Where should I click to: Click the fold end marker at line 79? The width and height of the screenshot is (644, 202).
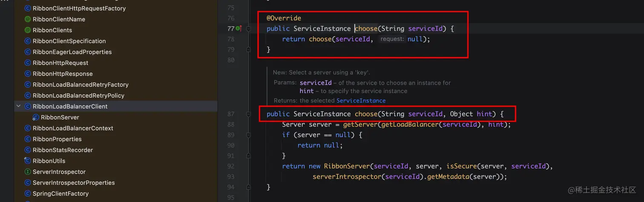point(249,49)
